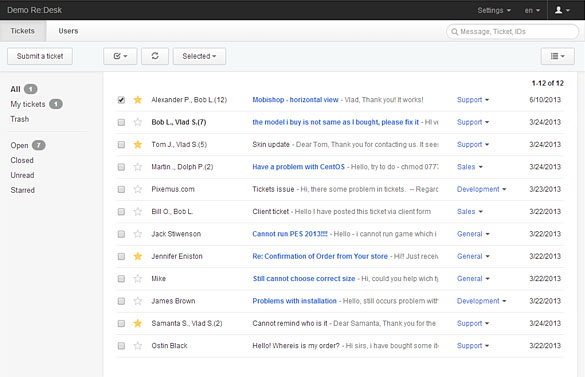This screenshot has width=585, height=377.
Task: Unstar the Tom J., Vlad S. ticket
Action: pyautogui.click(x=138, y=144)
